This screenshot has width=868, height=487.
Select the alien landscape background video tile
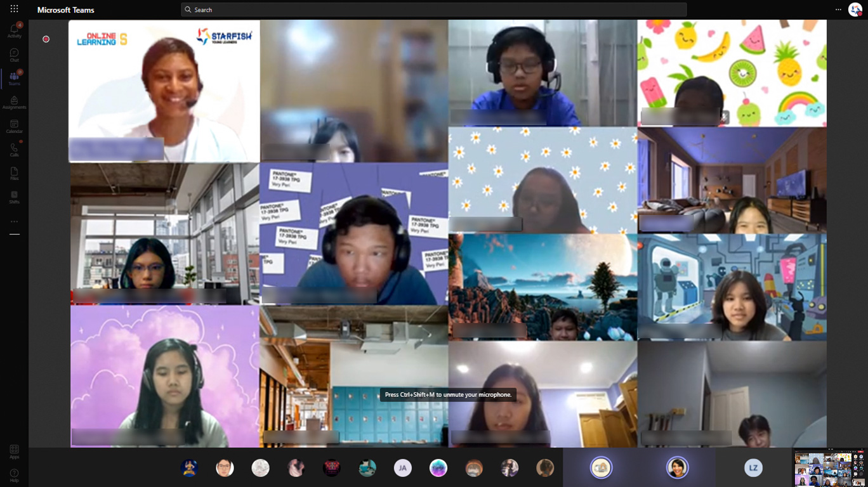542,287
